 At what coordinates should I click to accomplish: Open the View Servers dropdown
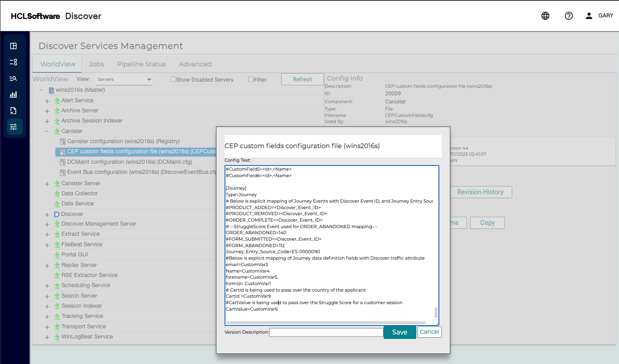124,79
